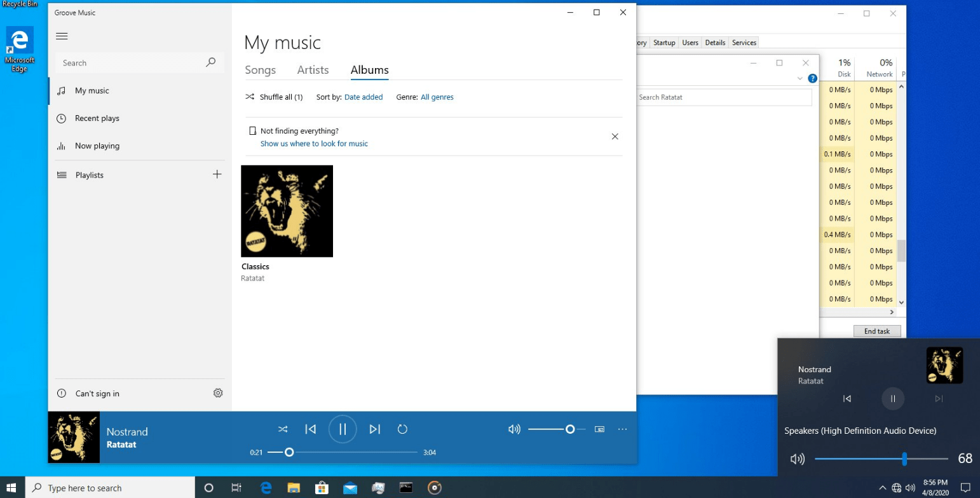This screenshot has height=498, width=980.
Task: Open Microsoft Store from taskbar
Action: 322,488
